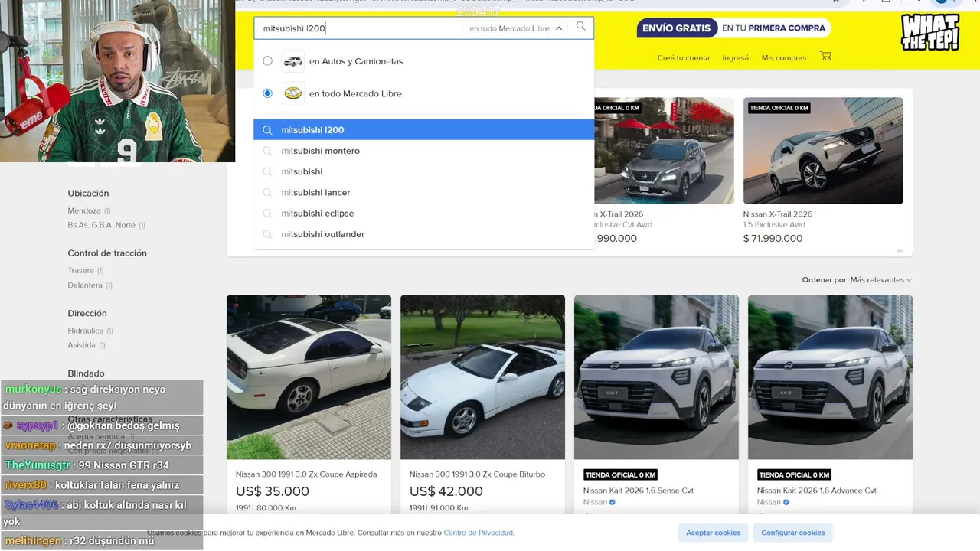Click the 'Dirección' filter heading
The height and width of the screenshot is (551, 980).
pos(87,314)
